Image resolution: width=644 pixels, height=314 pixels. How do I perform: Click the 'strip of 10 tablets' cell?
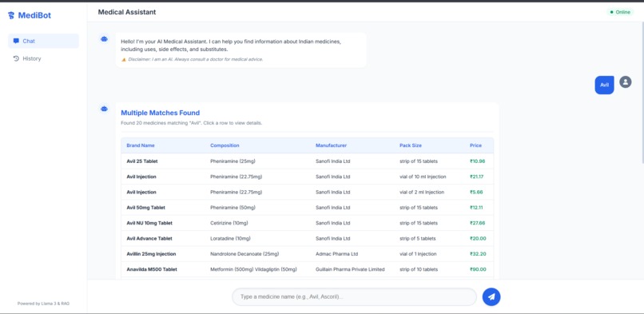(419, 270)
